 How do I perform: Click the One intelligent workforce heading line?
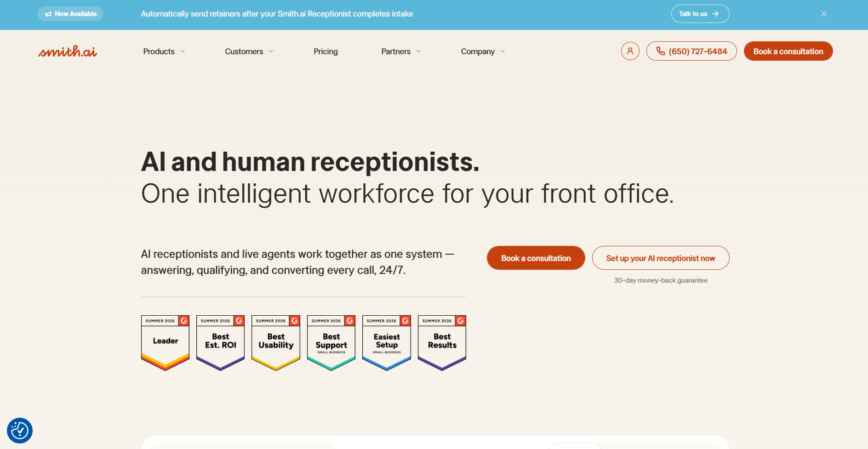pyautogui.click(x=407, y=193)
